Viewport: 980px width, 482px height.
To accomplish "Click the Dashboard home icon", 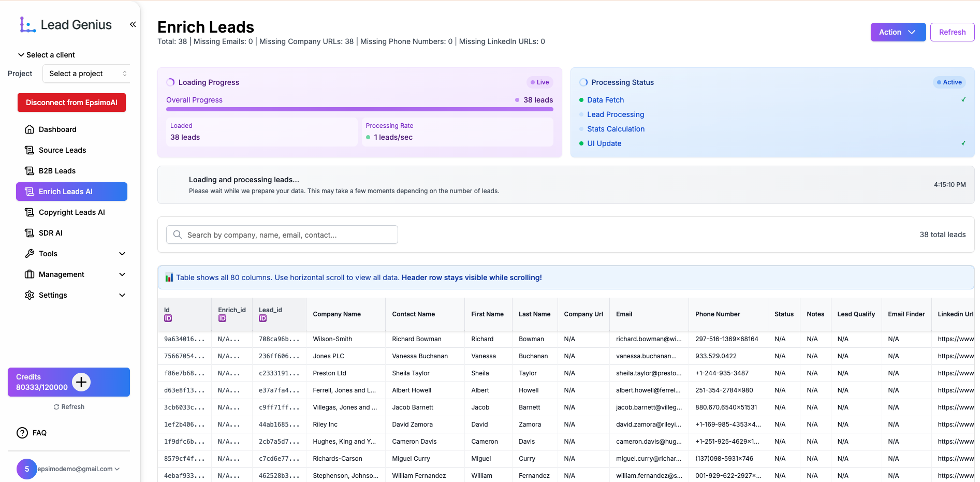I will [x=30, y=129].
